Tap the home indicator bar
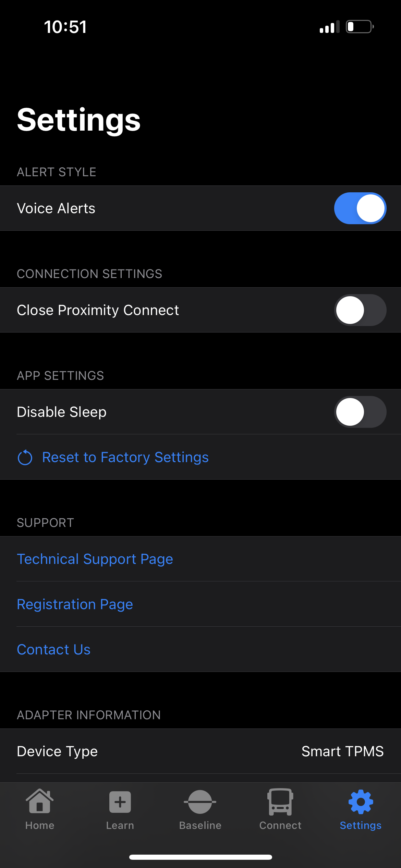Viewport: 401px width, 868px height. (x=200, y=857)
